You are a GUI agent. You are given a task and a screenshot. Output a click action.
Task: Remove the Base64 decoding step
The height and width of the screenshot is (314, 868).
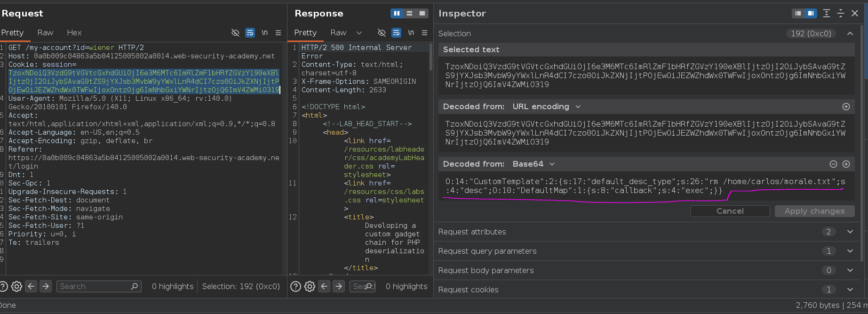(x=833, y=164)
